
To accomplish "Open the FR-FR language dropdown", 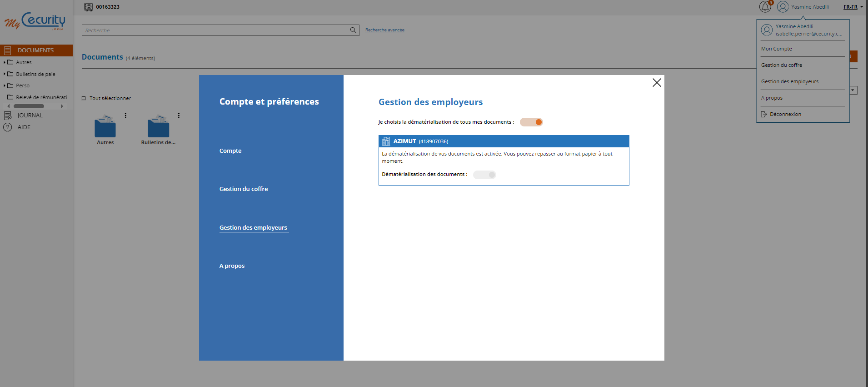I will point(853,7).
